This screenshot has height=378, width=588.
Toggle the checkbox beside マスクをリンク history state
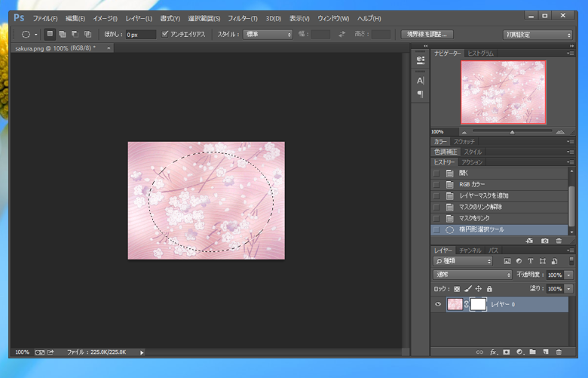click(436, 218)
